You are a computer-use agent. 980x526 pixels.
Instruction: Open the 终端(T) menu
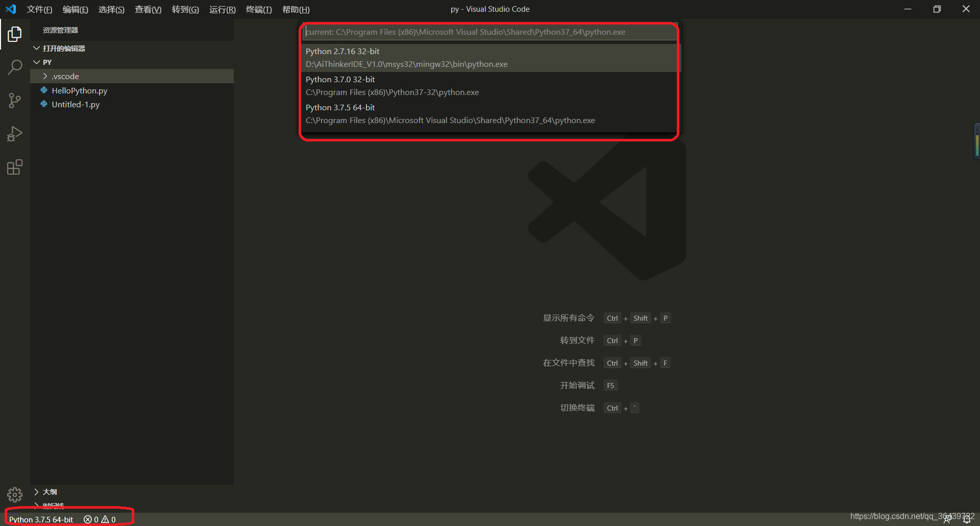coord(259,9)
